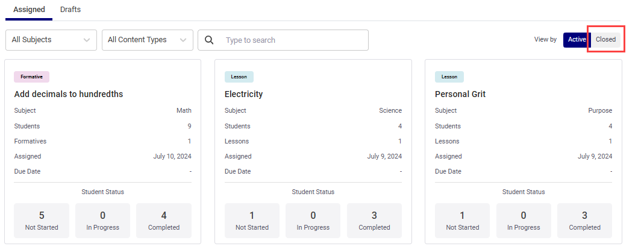This screenshot has height=252, width=644.
Task: Select the Assigned tab
Action: pyautogui.click(x=29, y=10)
